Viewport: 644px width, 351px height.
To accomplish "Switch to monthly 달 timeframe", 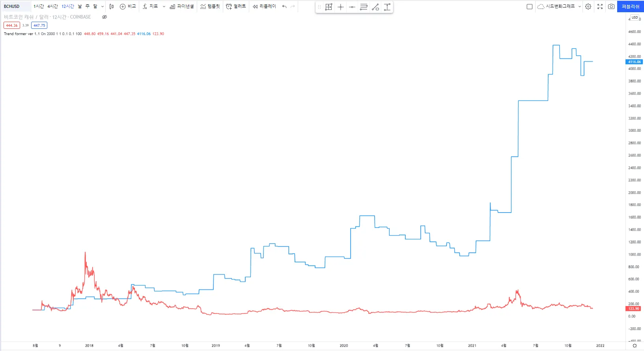I will click(x=95, y=6).
